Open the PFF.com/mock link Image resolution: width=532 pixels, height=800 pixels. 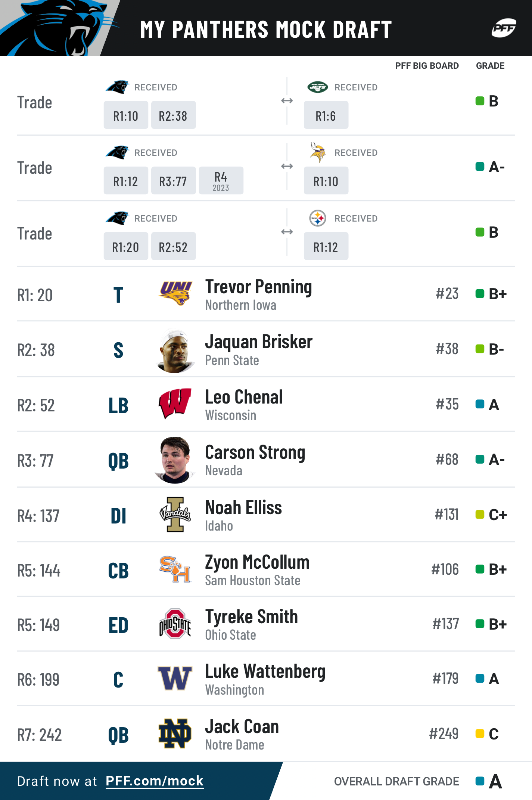(155, 781)
